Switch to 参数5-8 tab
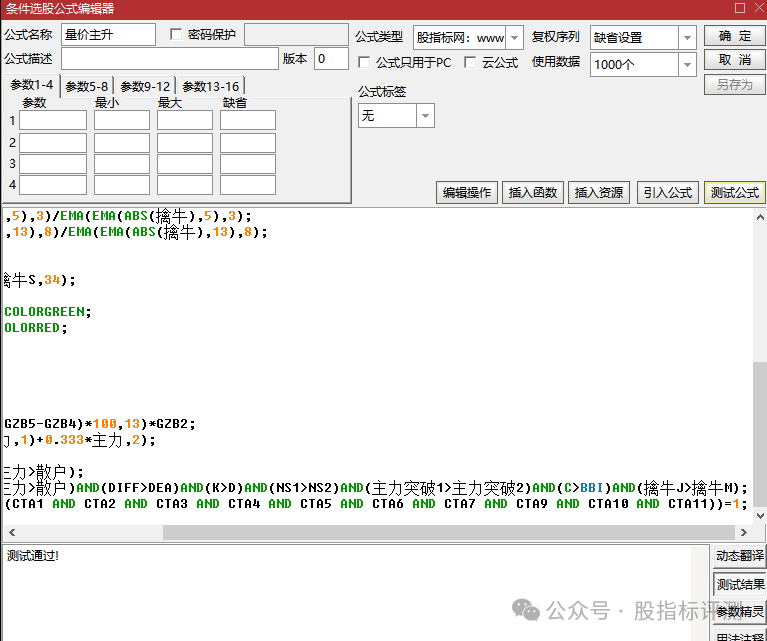Viewport: 767px width, 641px height. pos(87,87)
